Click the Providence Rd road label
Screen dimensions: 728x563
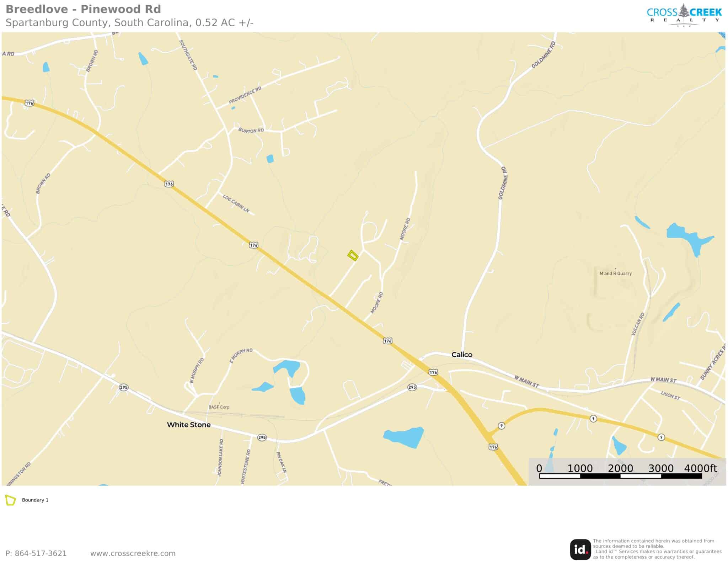(245, 95)
